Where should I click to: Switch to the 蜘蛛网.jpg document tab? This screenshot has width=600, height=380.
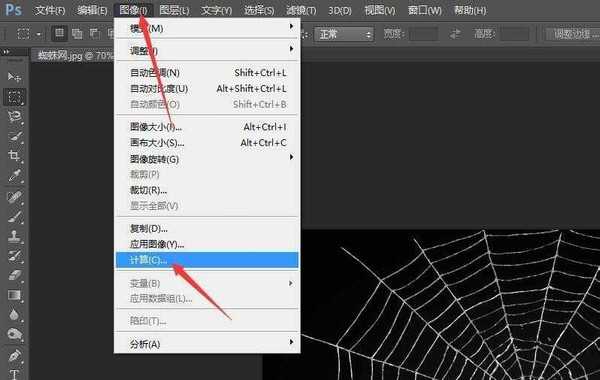point(74,56)
